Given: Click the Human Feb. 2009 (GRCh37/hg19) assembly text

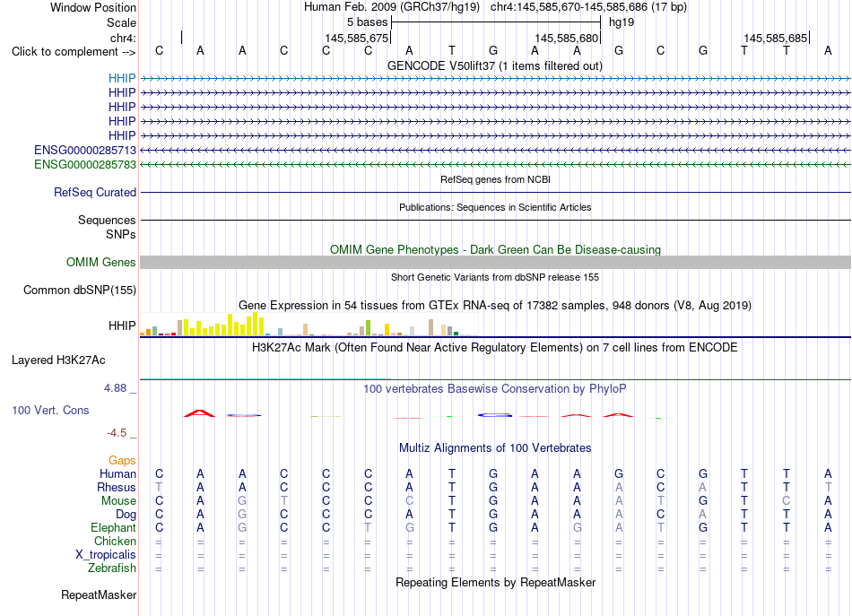Looking at the screenshot, I should tap(392, 7).
